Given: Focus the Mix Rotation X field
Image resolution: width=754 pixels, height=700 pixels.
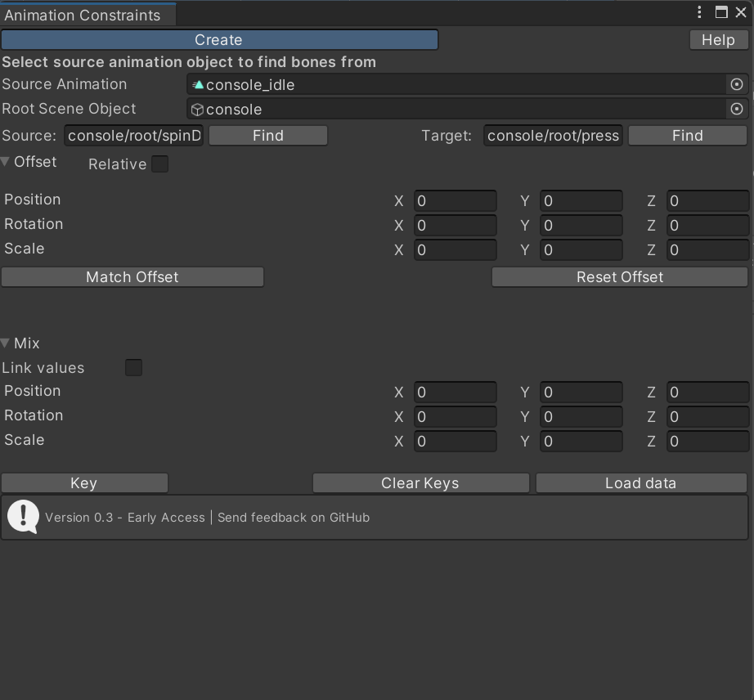Looking at the screenshot, I should tap(456, 417).
